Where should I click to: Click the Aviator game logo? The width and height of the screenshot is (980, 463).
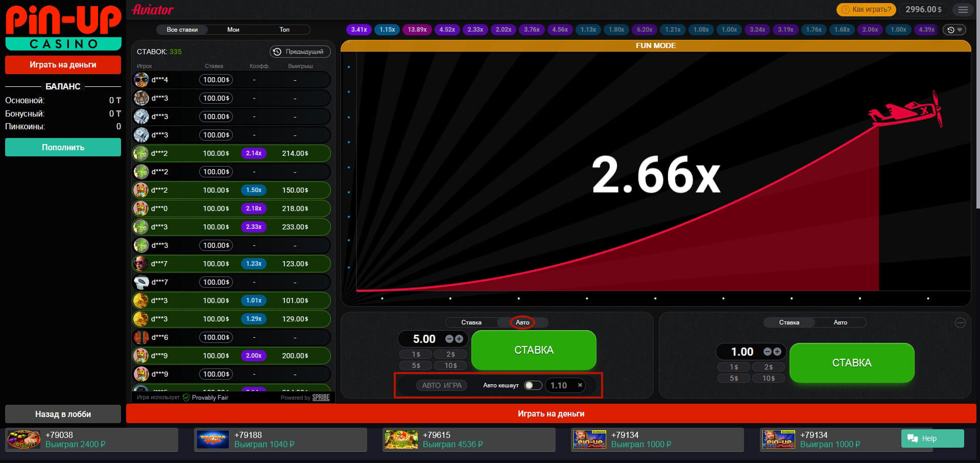pos(153,10)
